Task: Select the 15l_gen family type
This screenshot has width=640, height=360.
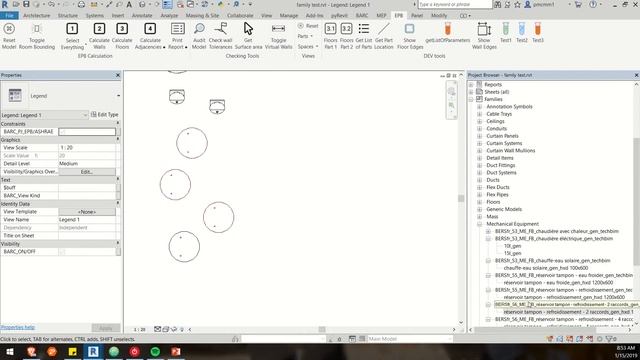Action: tap(512, 253)
